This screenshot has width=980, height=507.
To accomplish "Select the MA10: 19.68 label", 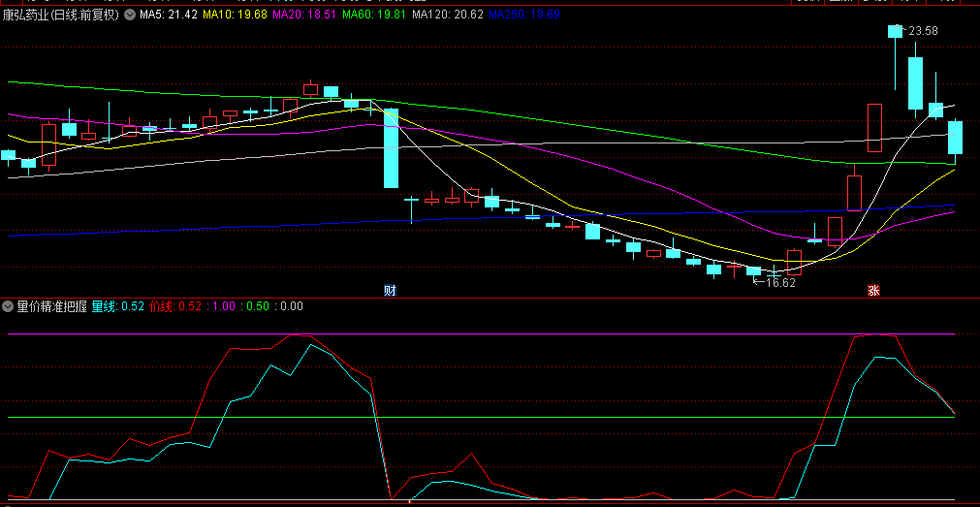I will pos(235,15).
